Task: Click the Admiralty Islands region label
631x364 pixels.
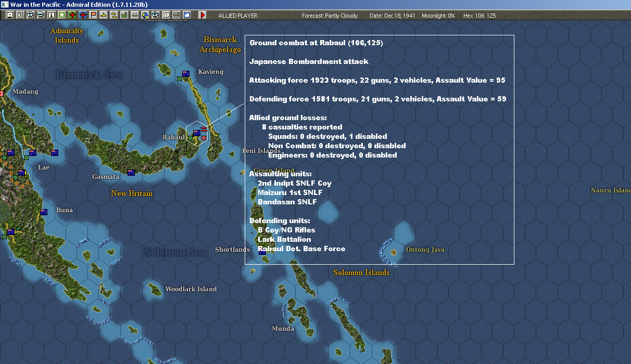Action: [67, 35]
